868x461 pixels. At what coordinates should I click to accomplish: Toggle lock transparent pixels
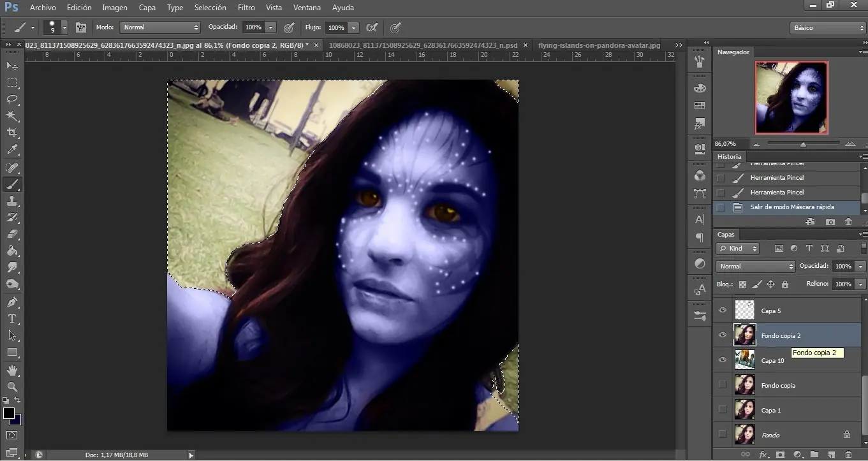click(x=742, y=284)
